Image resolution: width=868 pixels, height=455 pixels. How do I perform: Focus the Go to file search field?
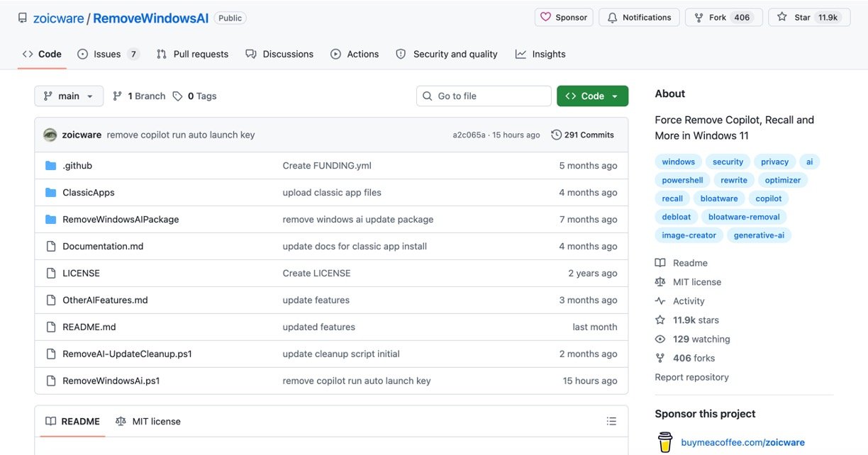(x=484, y=96)
